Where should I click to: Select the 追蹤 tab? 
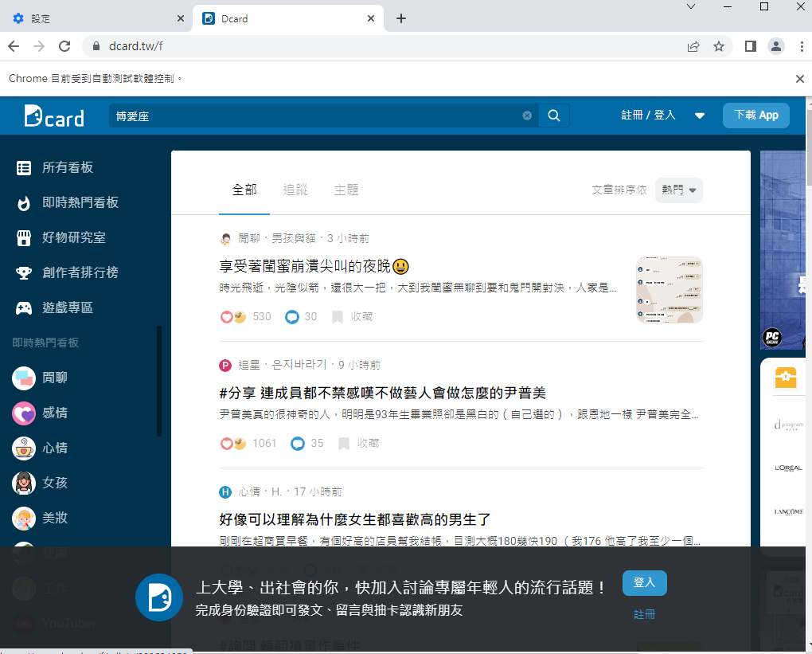pos(295,190)
